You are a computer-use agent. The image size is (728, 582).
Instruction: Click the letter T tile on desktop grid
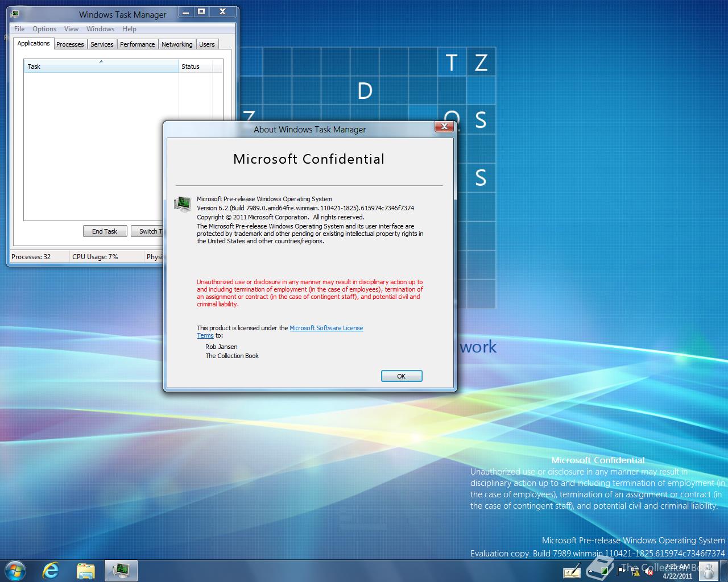coord(452,62)
